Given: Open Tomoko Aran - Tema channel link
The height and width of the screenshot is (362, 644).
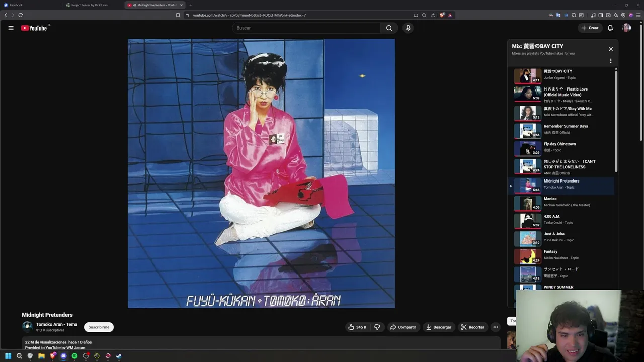Looking at the screenshot, I should coord(57,325).
